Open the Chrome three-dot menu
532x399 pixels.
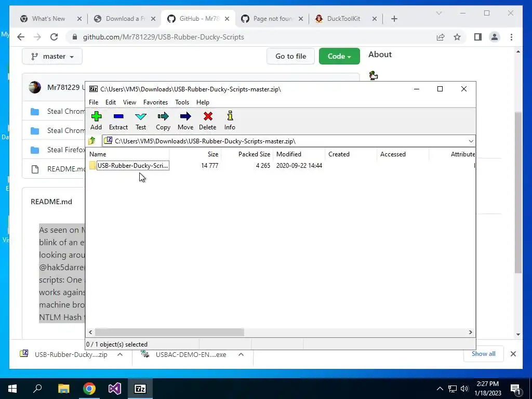511,37
